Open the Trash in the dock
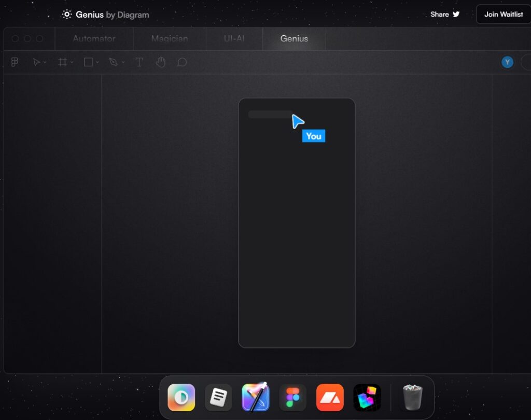Viewport: 531px width, 420px height. (413, 398)
